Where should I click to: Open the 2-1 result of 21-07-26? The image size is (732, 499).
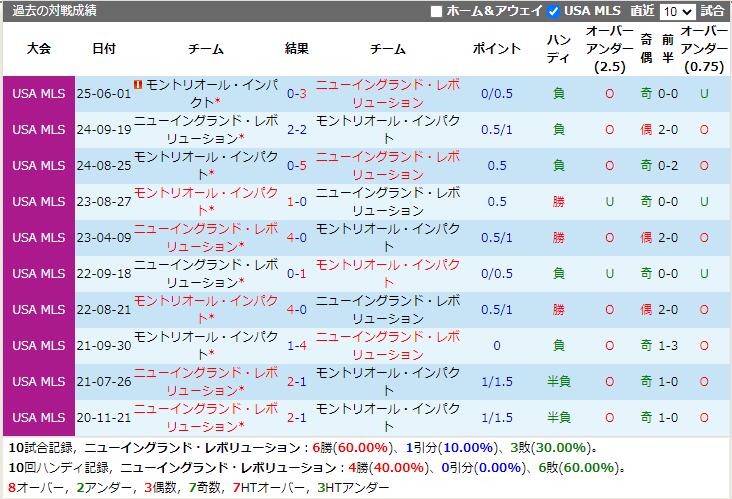296,381
